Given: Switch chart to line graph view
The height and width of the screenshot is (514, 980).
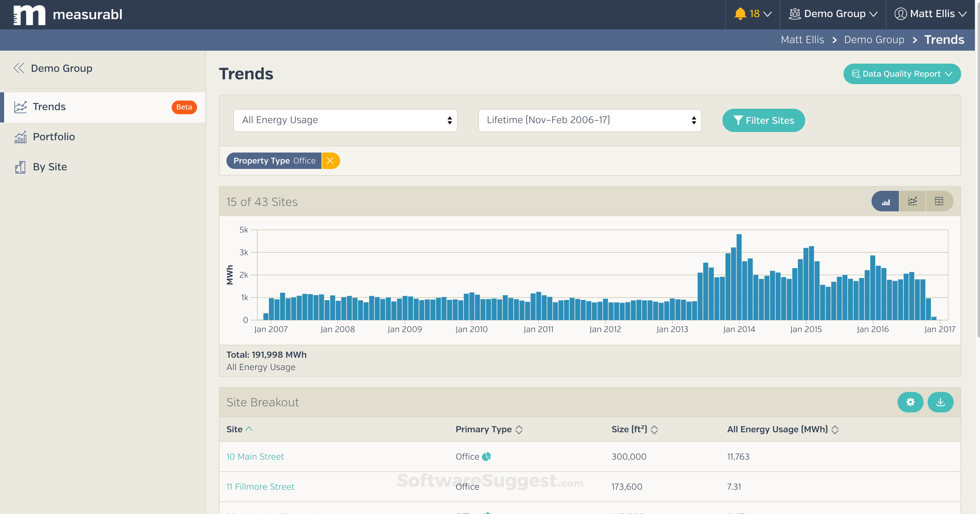Looking at the screenshot, I should coord(913,201).
